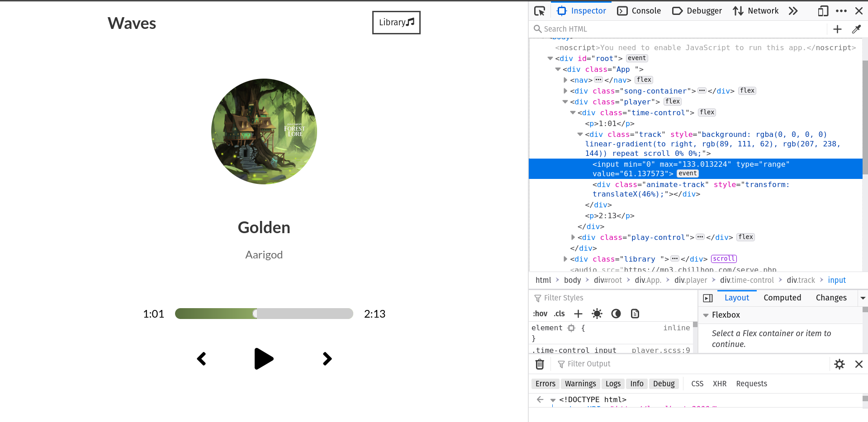Image resolution: width=868 pixels, height=422 pixels.
Task: Clear the web console output
Action: coord(540,364)
